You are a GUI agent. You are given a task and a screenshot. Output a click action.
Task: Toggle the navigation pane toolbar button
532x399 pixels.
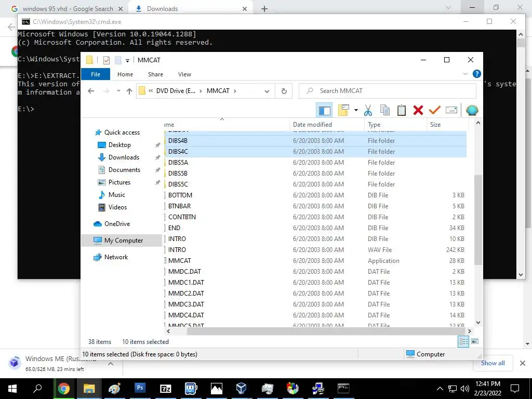324,110
